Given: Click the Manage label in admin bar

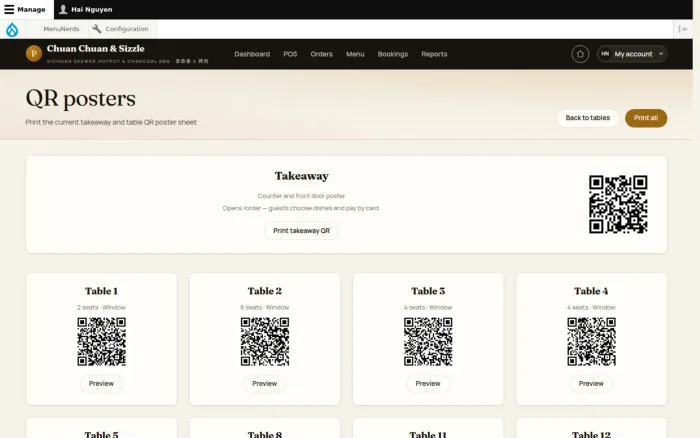Looking at the screenshot, I should [31, 9].
